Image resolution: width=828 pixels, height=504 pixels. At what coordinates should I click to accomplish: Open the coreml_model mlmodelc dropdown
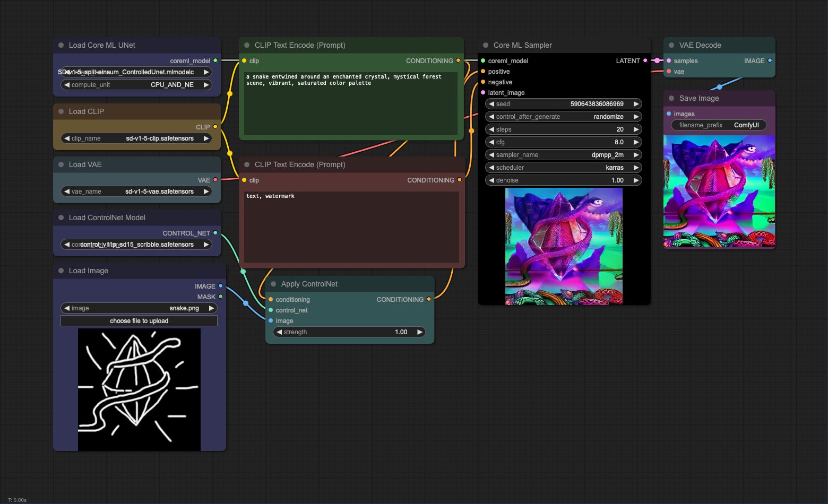[136, 72]
